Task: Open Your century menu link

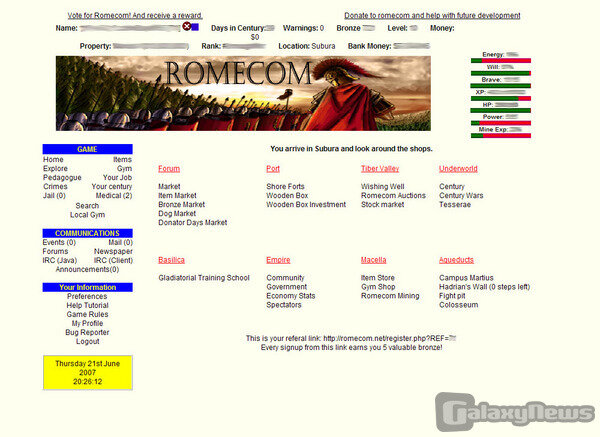Action: tap(112, 187)
